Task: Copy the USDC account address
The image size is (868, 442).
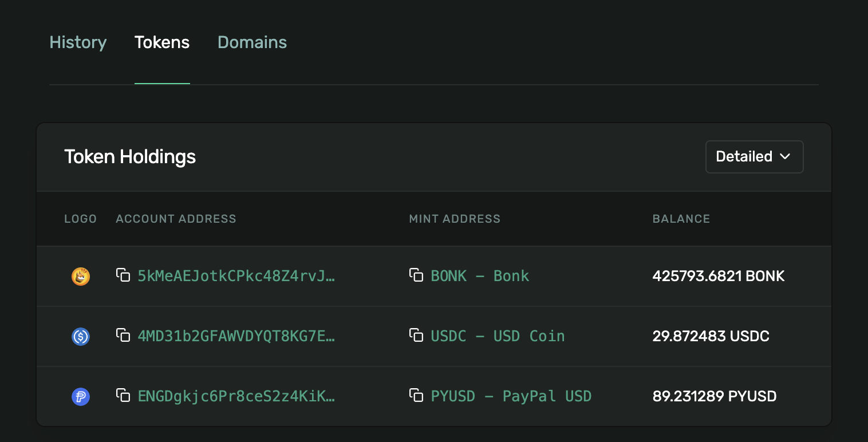Action: pyautogui.click(x=124, y=335)
